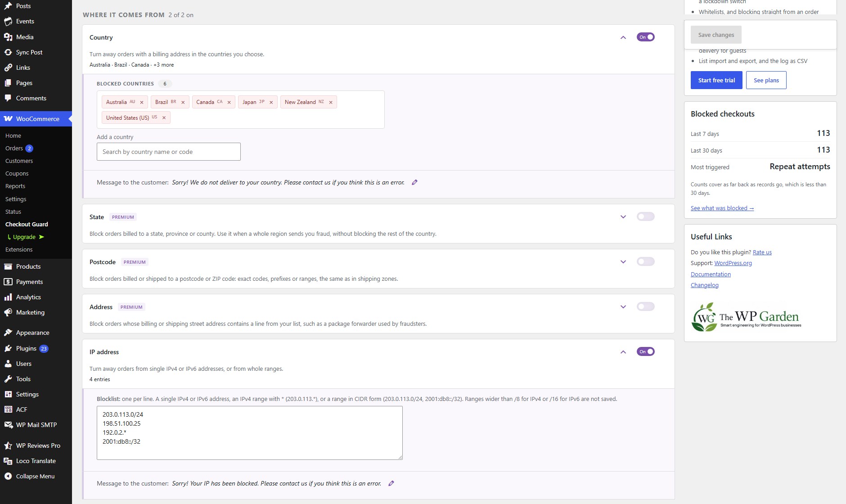Image resolution: width=846 pixels, height=504 pixels.
Task: Click the Links chain icon
Action: coord(8,67)
